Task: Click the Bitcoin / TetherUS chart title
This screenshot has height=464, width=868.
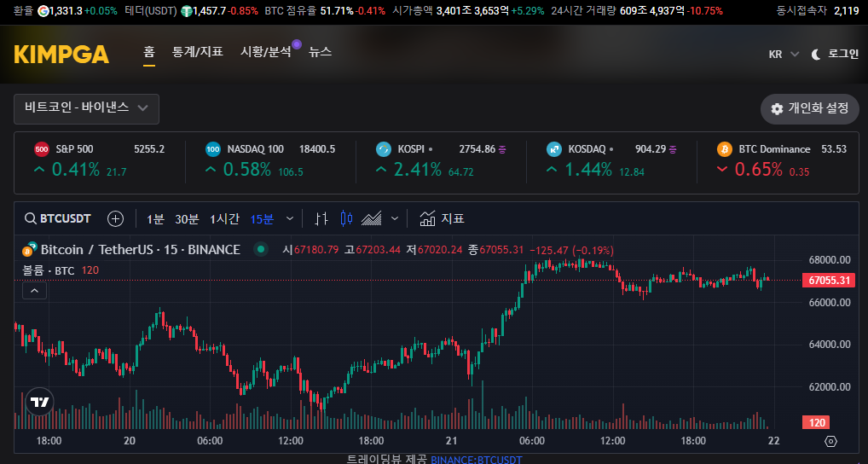Action: coord(141,250)
